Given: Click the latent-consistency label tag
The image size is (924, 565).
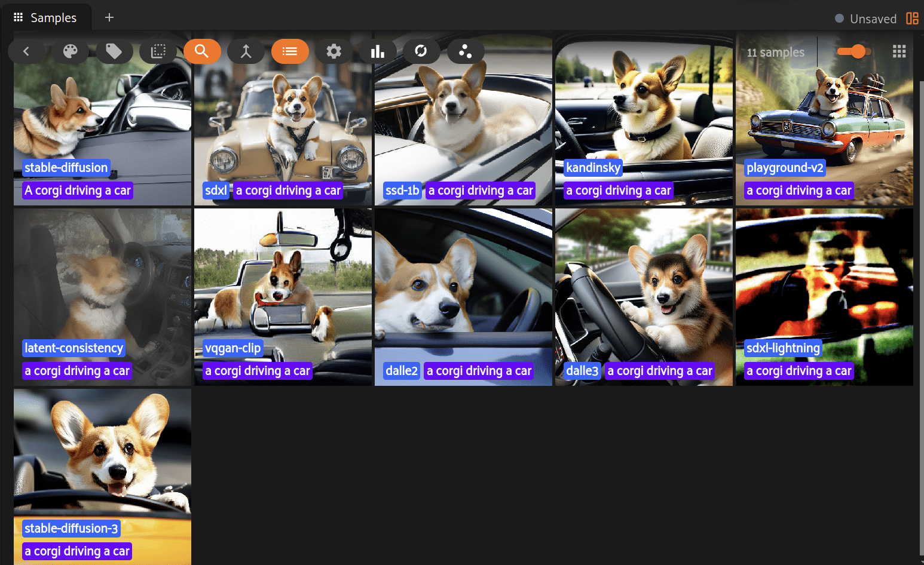Looking at the screenshot, I should pos(74,348).
